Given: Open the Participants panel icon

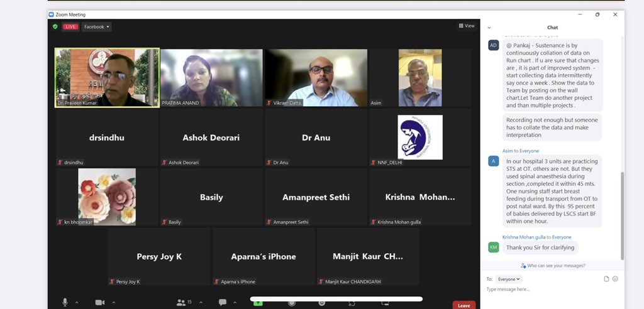Looking at the screenshot, I should click(x=181, y=303).
